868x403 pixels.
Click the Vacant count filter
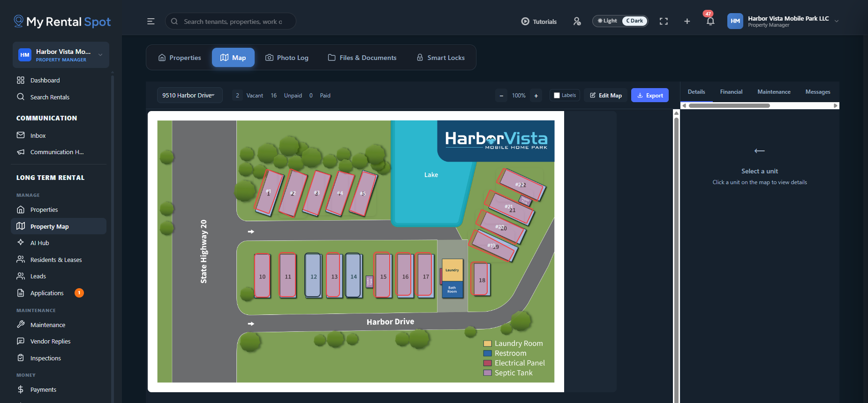tap(249, 96)
